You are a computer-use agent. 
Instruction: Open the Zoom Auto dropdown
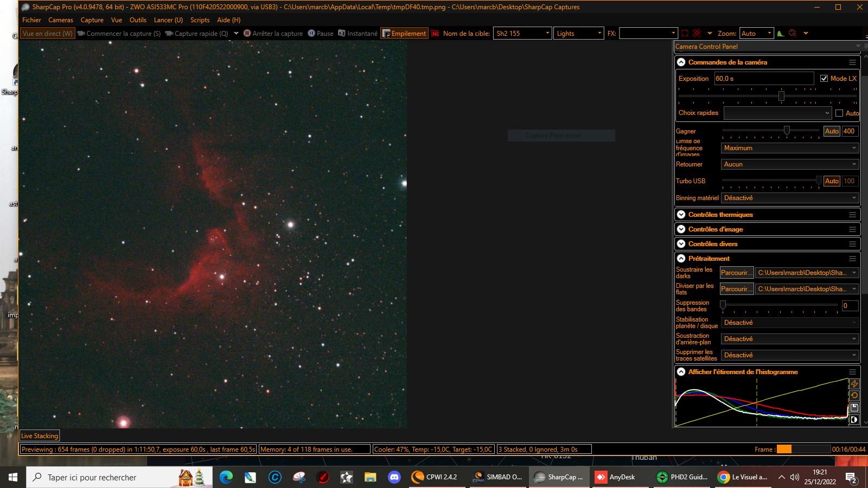click(x=756, y=34)
